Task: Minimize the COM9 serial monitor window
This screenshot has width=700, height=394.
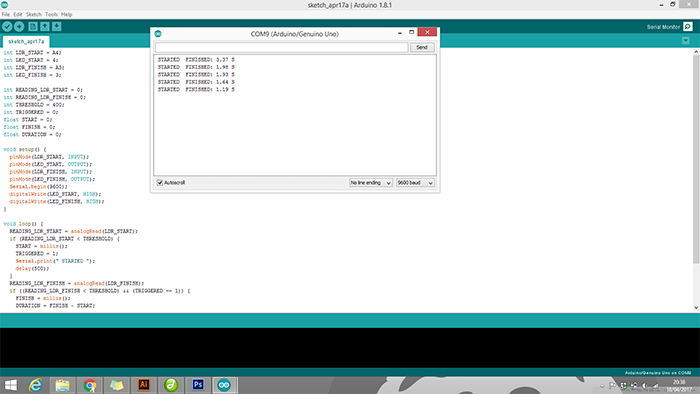Action: tap(400, 33)
